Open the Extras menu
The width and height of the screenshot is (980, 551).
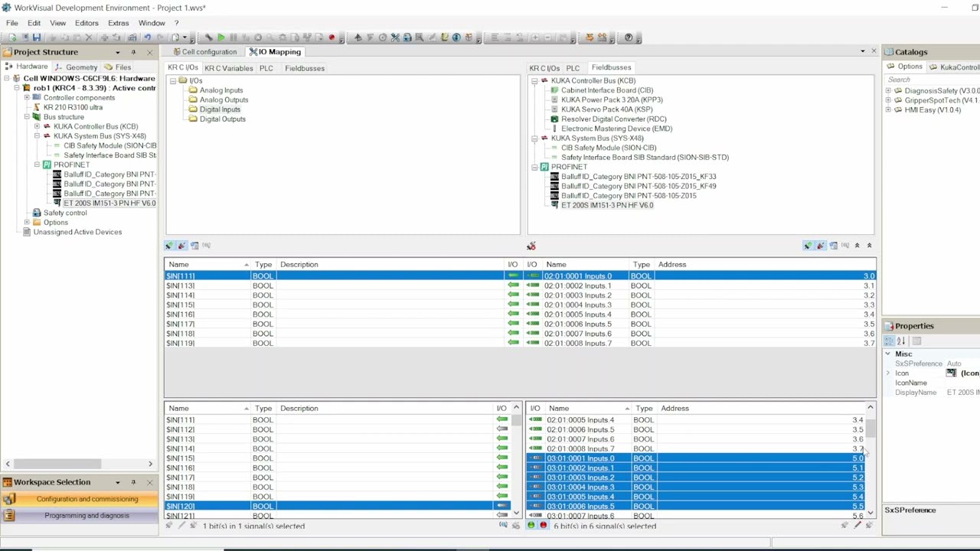(118, 23)
